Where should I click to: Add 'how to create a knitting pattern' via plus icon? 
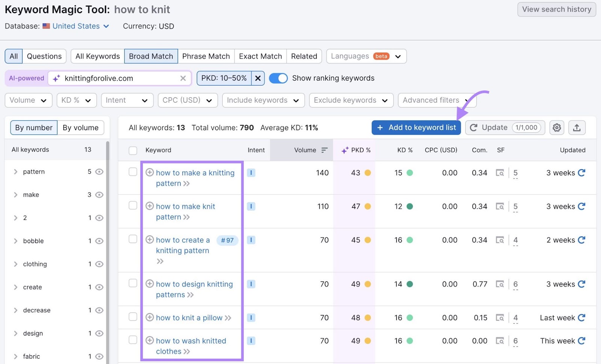coord(149,239)
